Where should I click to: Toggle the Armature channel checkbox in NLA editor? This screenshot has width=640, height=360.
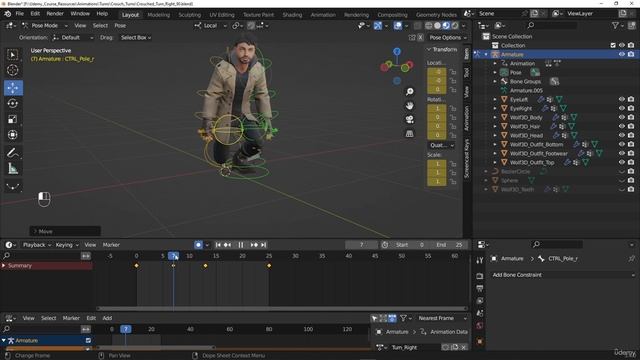click(88, 340)
